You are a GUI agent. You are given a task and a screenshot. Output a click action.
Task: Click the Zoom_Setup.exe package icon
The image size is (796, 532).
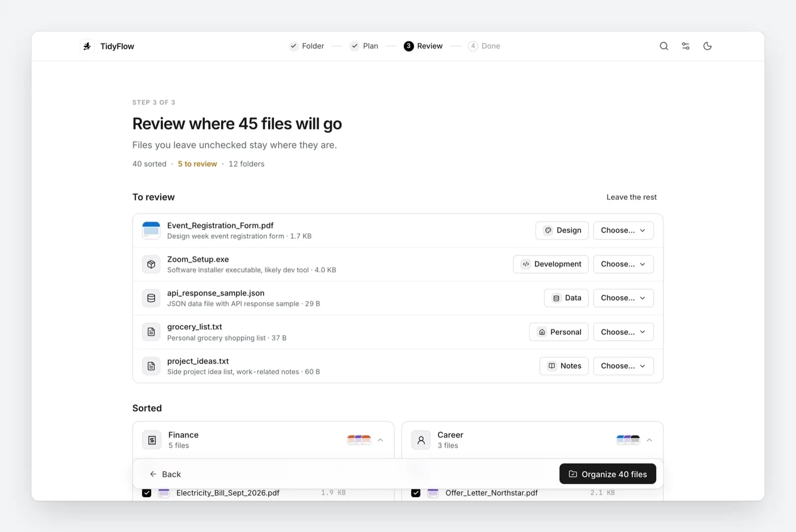(151, 265)
